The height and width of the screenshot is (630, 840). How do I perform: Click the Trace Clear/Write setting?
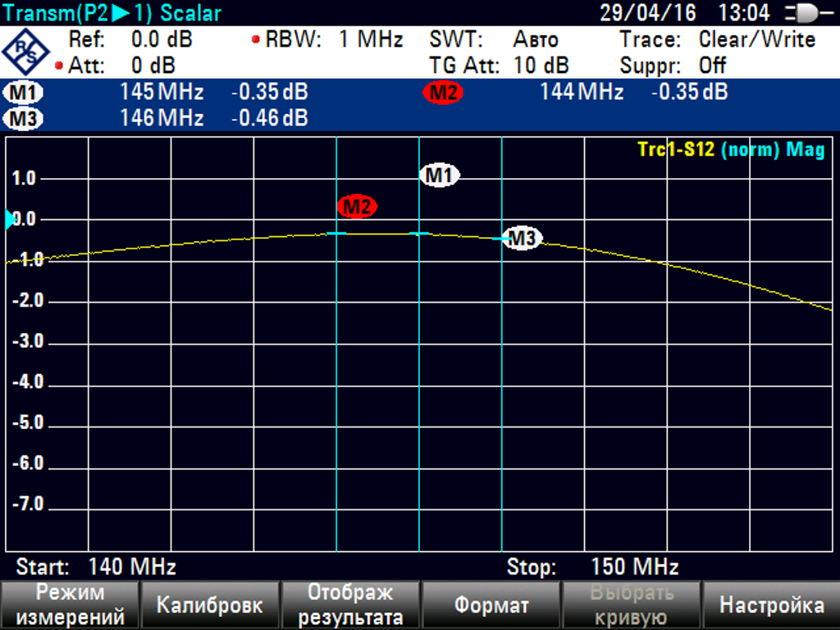(757, 39)
